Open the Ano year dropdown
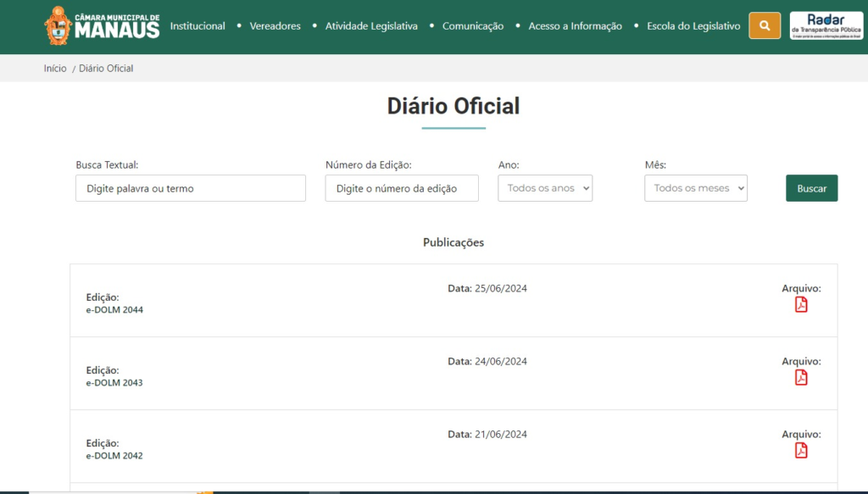868x494 pixels. [545, 188]
